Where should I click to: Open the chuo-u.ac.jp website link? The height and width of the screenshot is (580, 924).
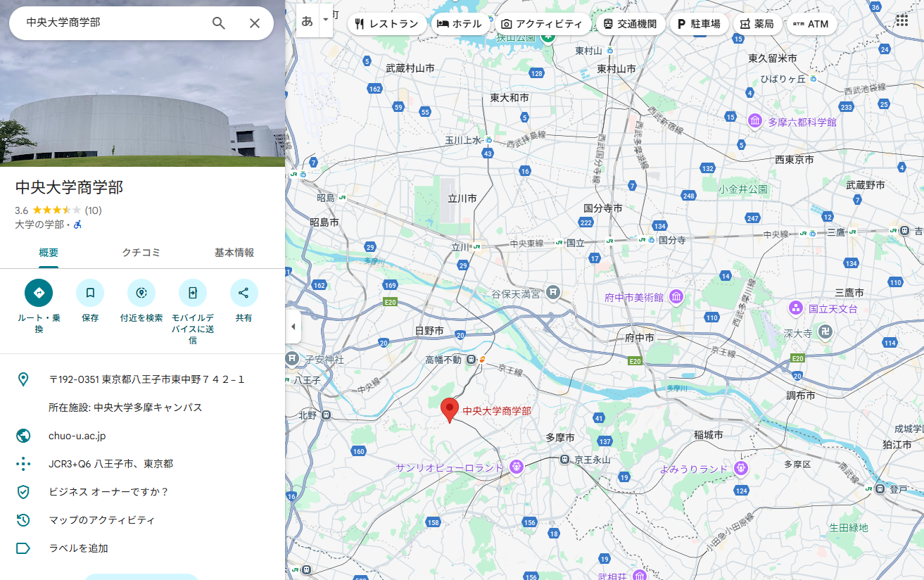coord(77,436)
